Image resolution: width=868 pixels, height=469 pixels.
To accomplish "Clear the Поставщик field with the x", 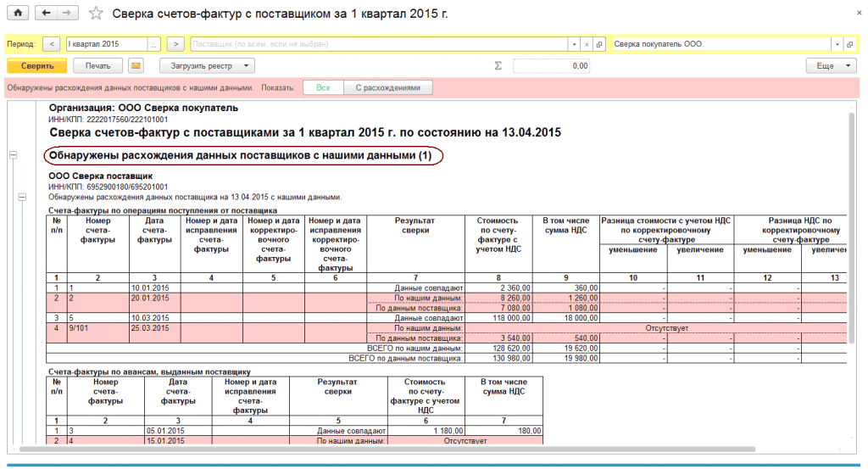I will (587, 44).
